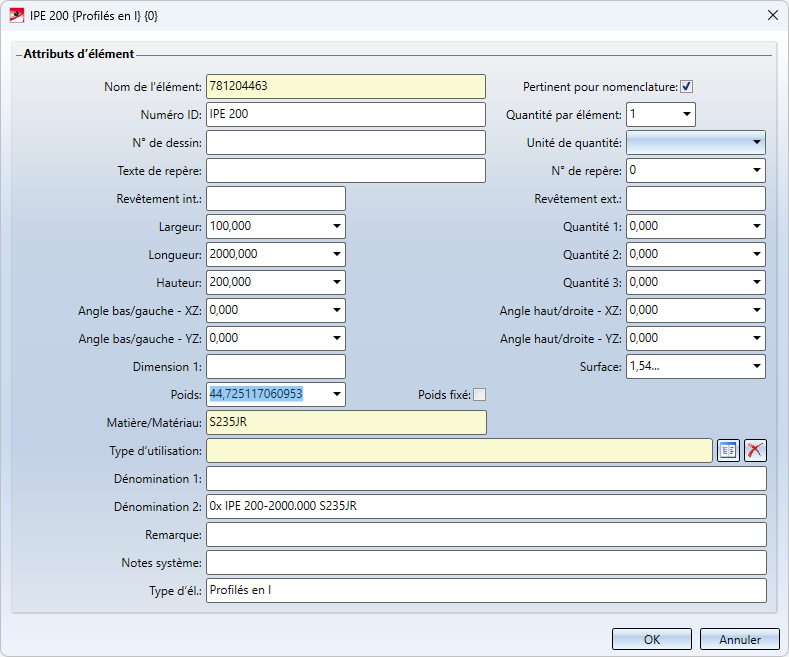Focus the Dénomination 1 text field
Screen dimensions: 789x657
pos(485,479)
